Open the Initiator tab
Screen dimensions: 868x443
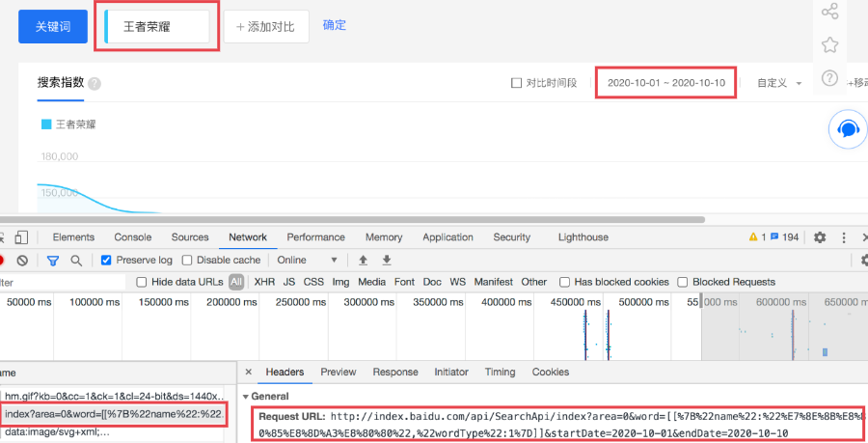pos(451,372)
